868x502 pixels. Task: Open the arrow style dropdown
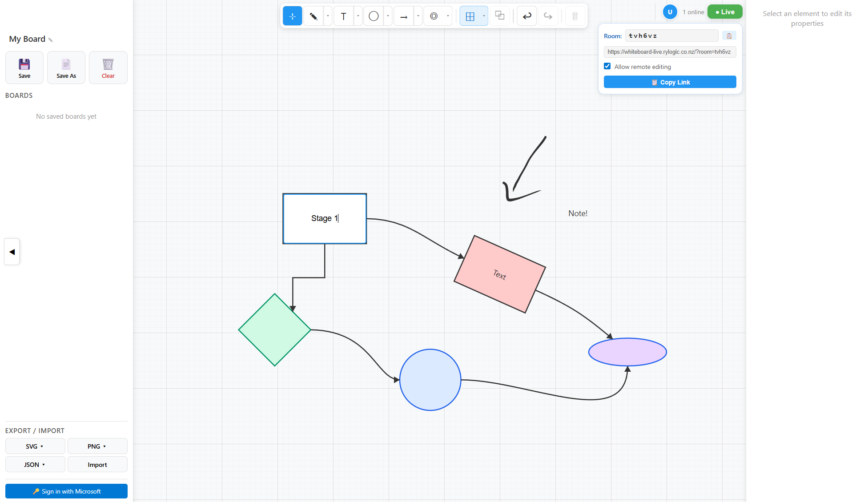tap(418, 16)
